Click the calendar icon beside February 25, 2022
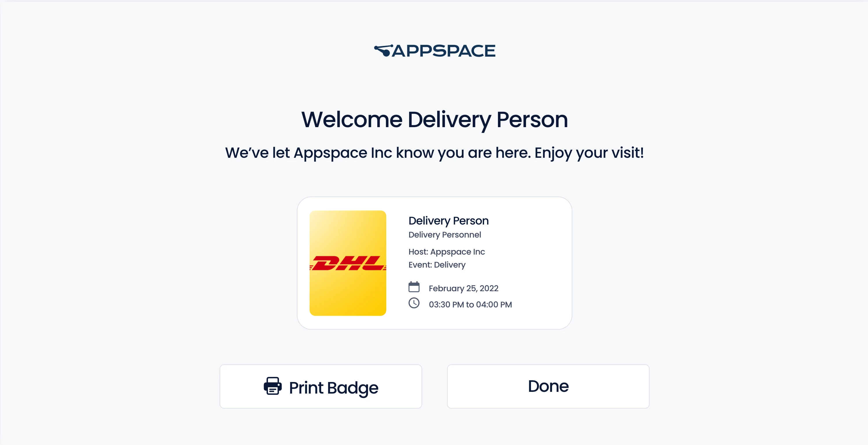This screenshot has height=445, width=868. click(x=414, y=287)
